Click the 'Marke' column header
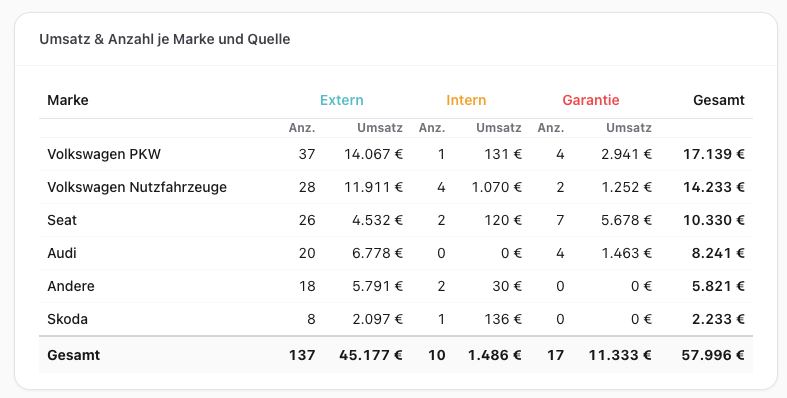 point(68,100)
